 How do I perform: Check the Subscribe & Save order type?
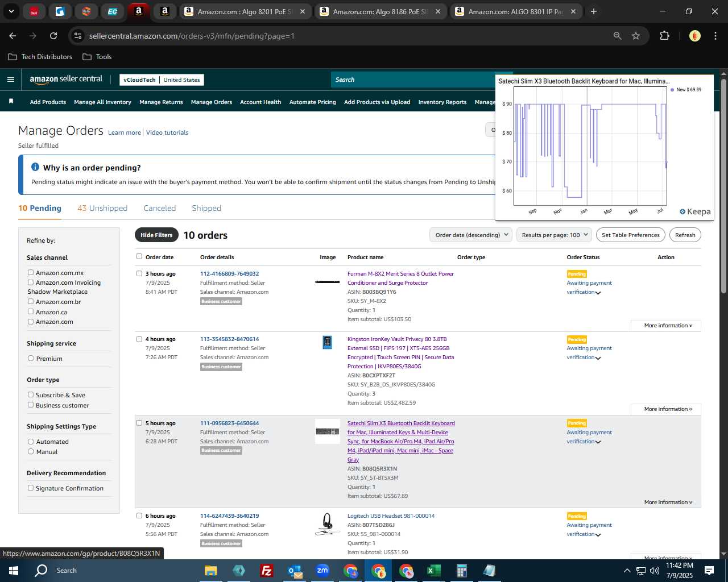(31, 394)
